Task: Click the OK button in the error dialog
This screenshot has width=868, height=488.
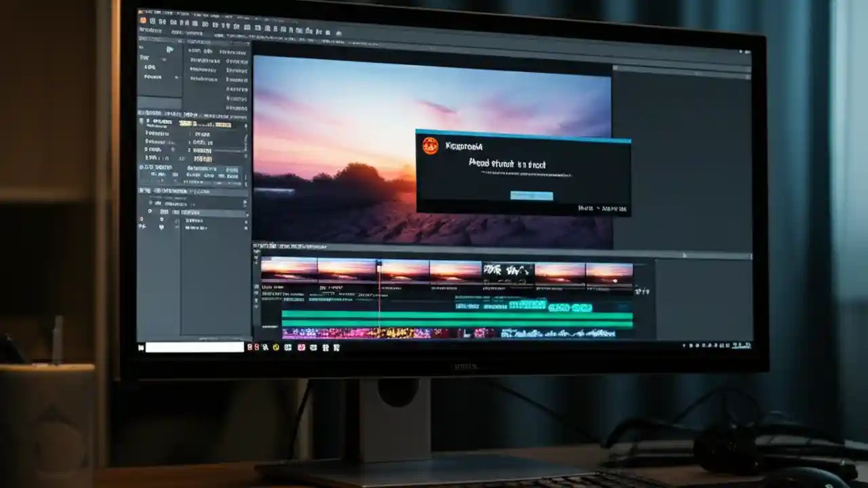Action: (531, 196)
